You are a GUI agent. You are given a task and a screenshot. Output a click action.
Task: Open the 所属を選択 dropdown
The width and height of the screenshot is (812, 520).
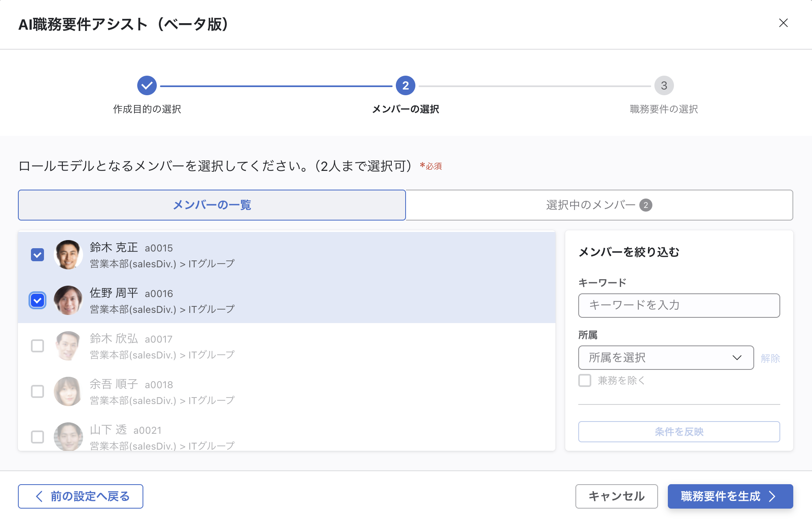click(x=666, y=358)
